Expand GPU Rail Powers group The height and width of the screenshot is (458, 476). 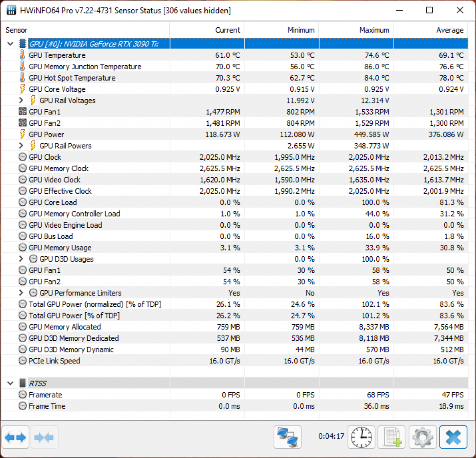tap(21, 145)
